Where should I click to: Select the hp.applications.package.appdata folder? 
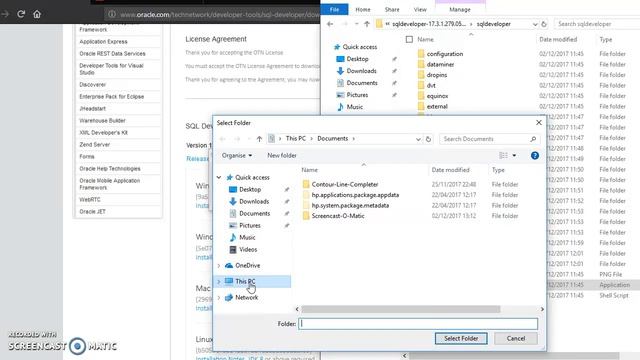tap(355, 195)
